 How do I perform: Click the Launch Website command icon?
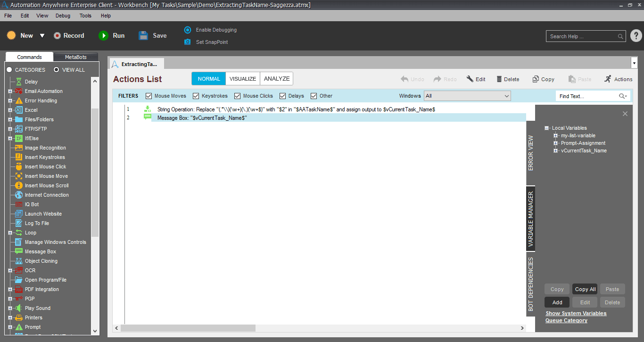coord(19,214)
